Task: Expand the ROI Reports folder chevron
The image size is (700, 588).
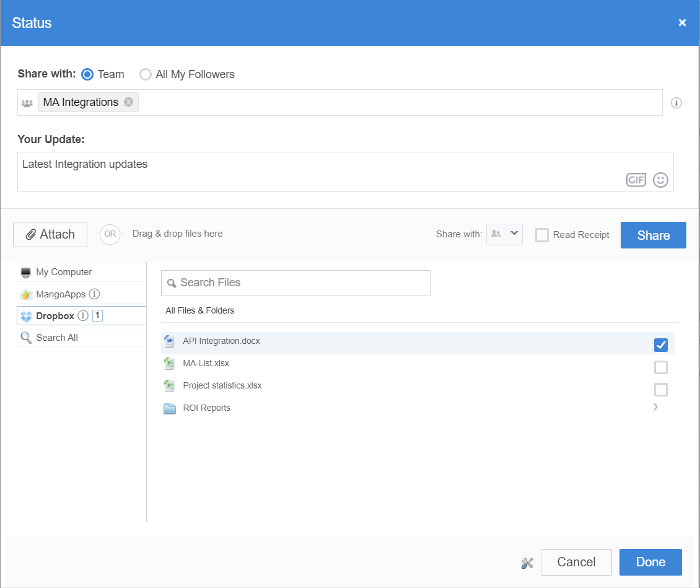Action: click(655, 407)
